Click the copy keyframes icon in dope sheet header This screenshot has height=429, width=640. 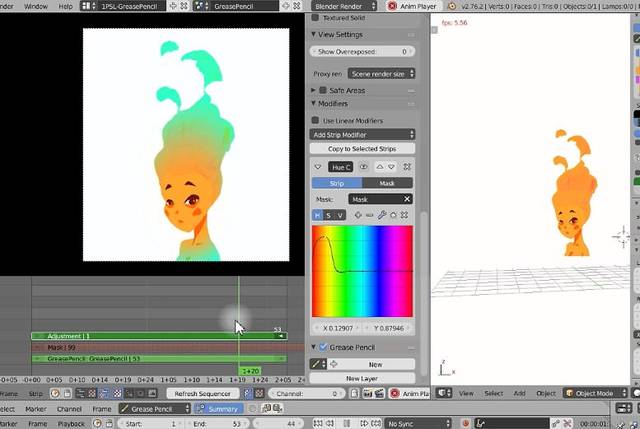point(267,409)
